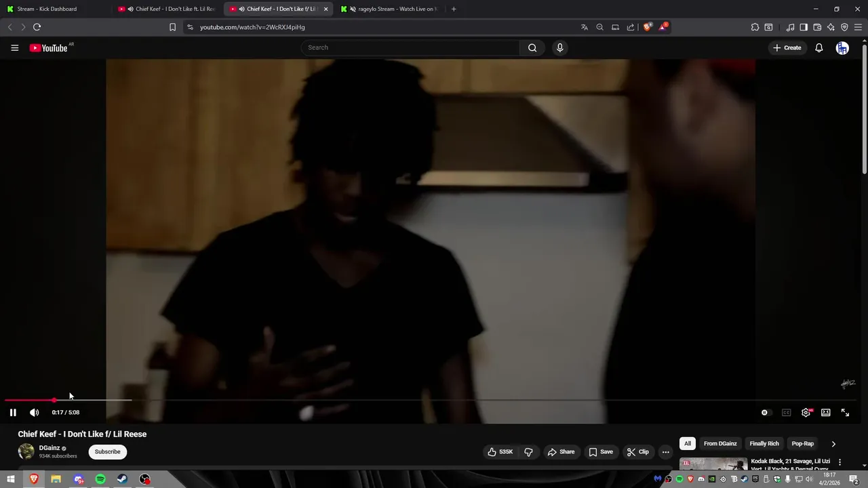Open browser main hamburger menu
This screenshot has width=868, height=488.
[858, 27]
